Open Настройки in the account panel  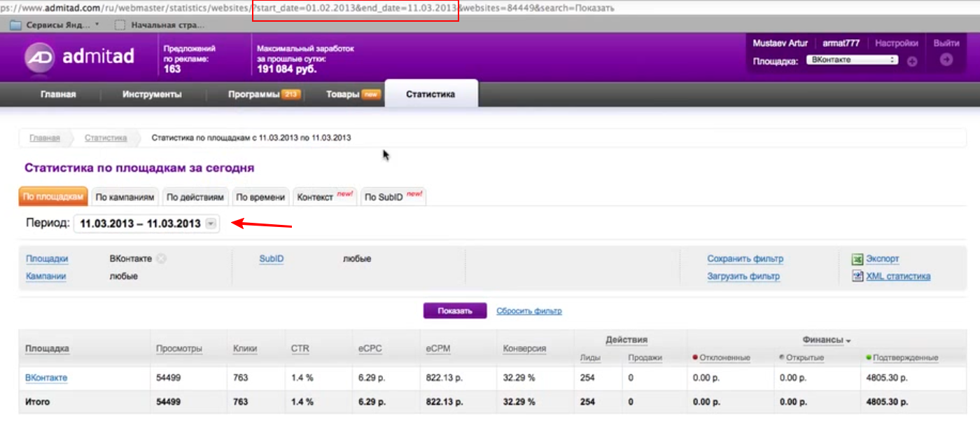[897, 43]
